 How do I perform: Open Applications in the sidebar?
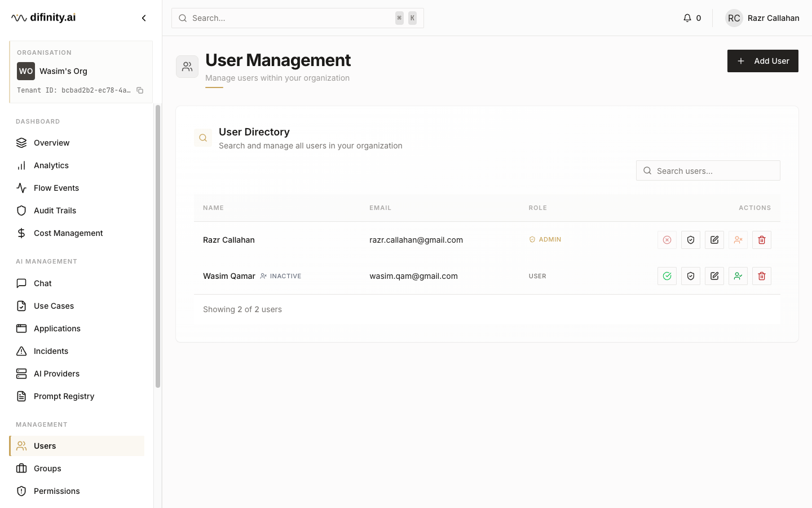[77, 329]
